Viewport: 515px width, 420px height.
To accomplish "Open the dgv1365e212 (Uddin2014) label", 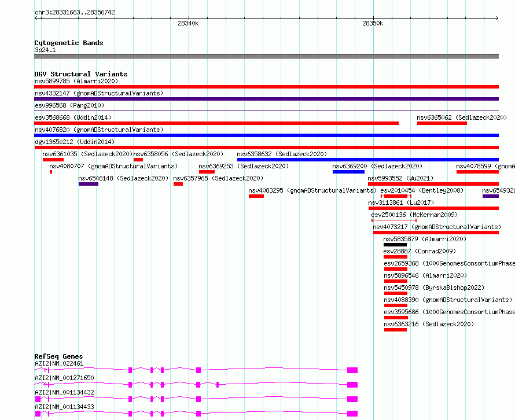I will pyautogui.click(x=75, y=142).
